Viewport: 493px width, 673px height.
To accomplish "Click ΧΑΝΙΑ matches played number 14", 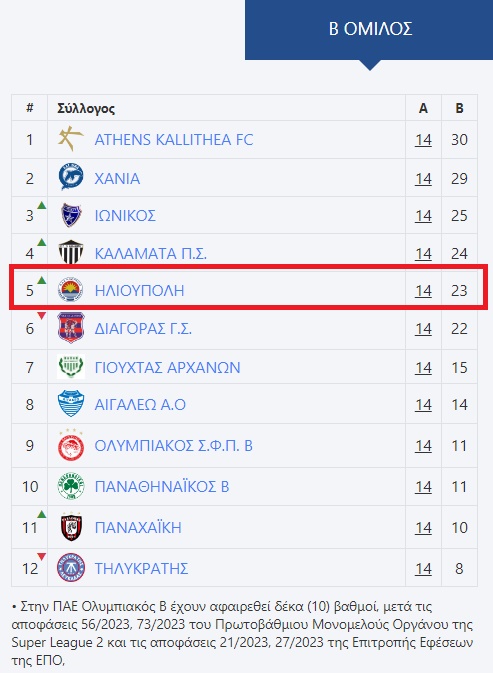I will click(423, 178).
